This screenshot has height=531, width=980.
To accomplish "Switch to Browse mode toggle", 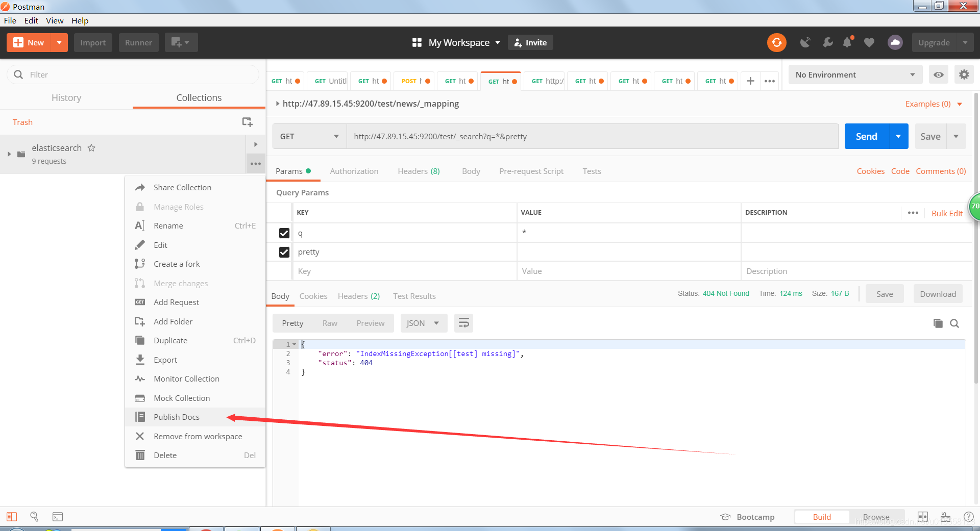I will coord(876,517).
